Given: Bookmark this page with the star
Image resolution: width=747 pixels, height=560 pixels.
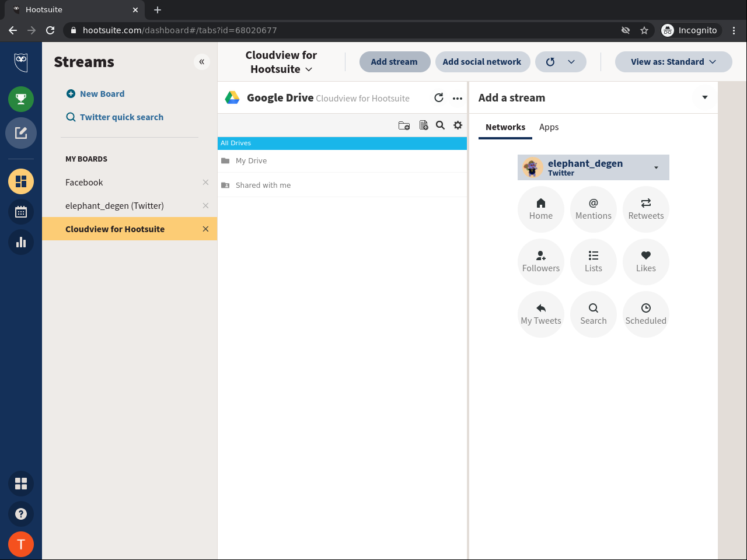Looking at the screenshot, I should click(644, 30).
